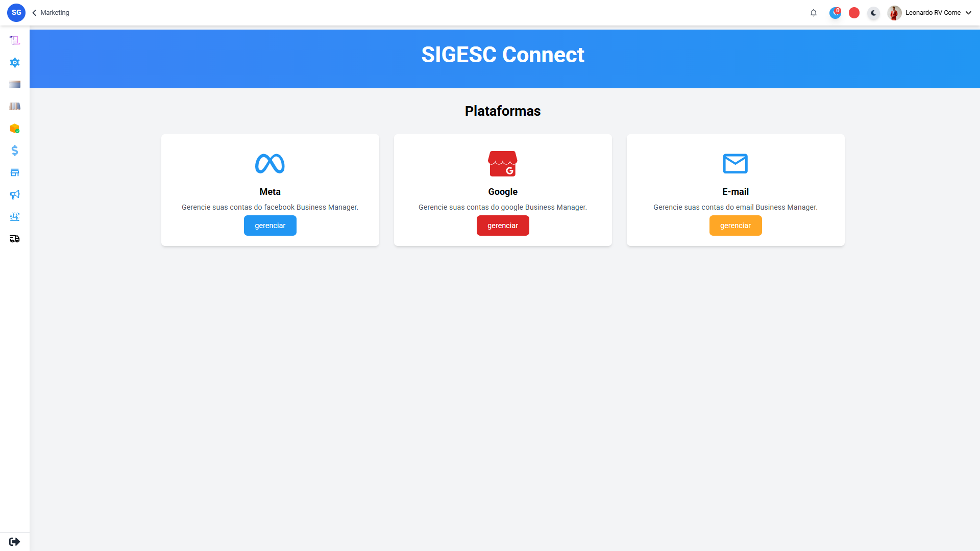Viewport: 980px width, 551px height.
Task: Click the facebook Business Manager description
Action: 270,207
